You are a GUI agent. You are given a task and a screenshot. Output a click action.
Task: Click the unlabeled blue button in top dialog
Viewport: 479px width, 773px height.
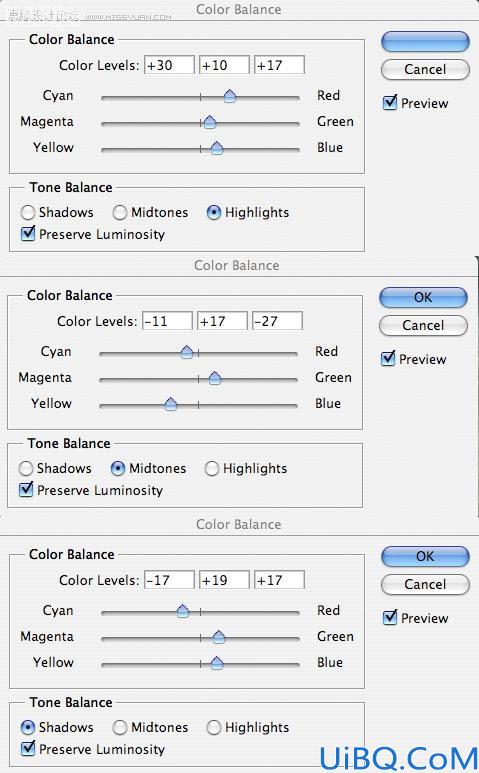(x=425, y=42)
